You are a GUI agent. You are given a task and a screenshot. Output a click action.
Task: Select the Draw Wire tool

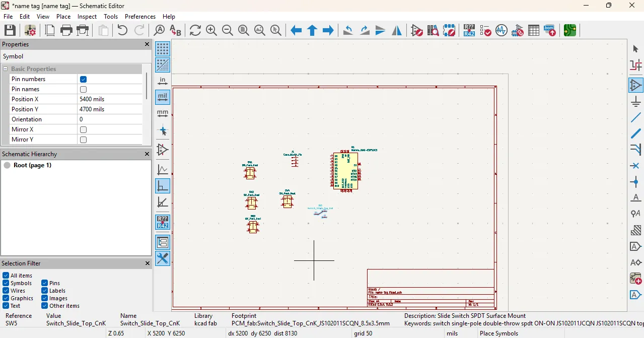coord(636,118)
